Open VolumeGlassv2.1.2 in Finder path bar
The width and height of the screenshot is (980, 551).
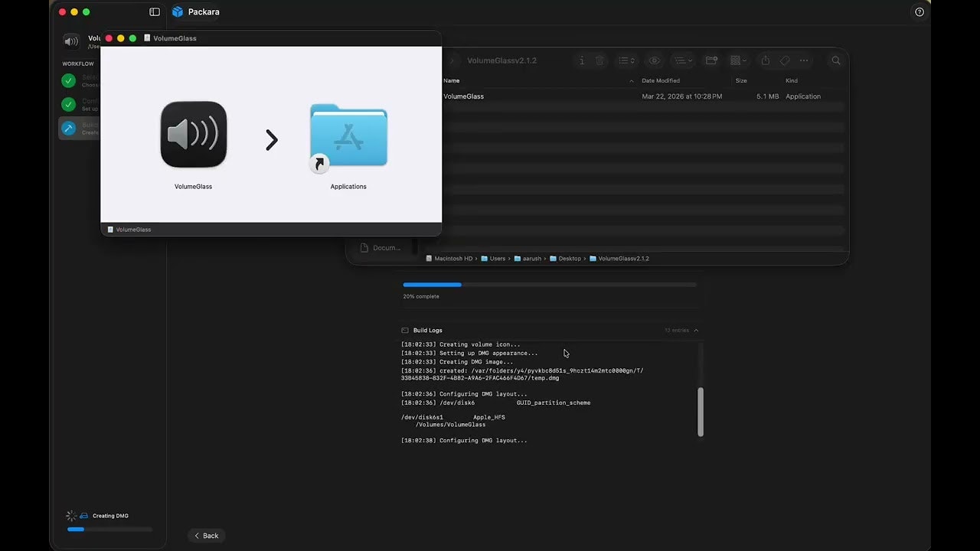(619, 259)
